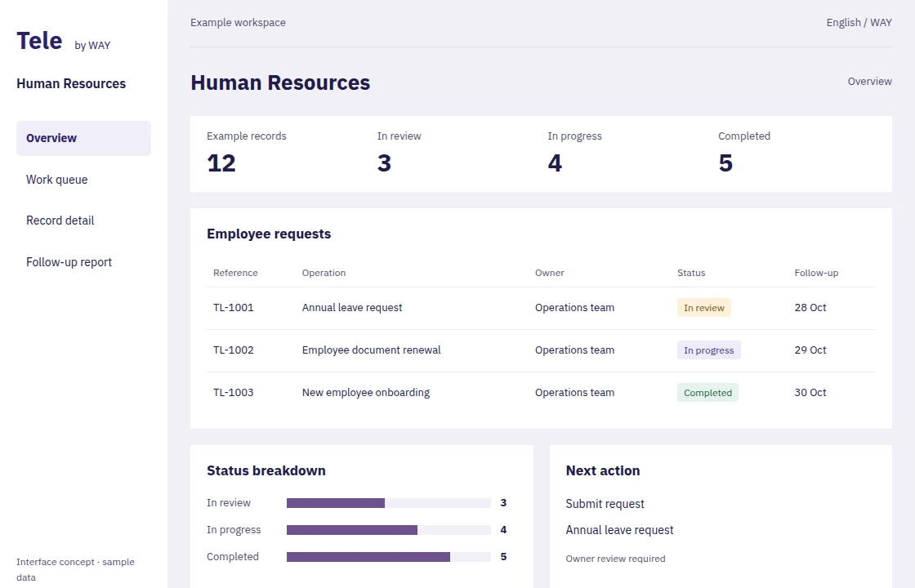Viewport: 915px width, 588px height.
Task: Click Operations team owner for TL-1003
Action: [574, 393]
